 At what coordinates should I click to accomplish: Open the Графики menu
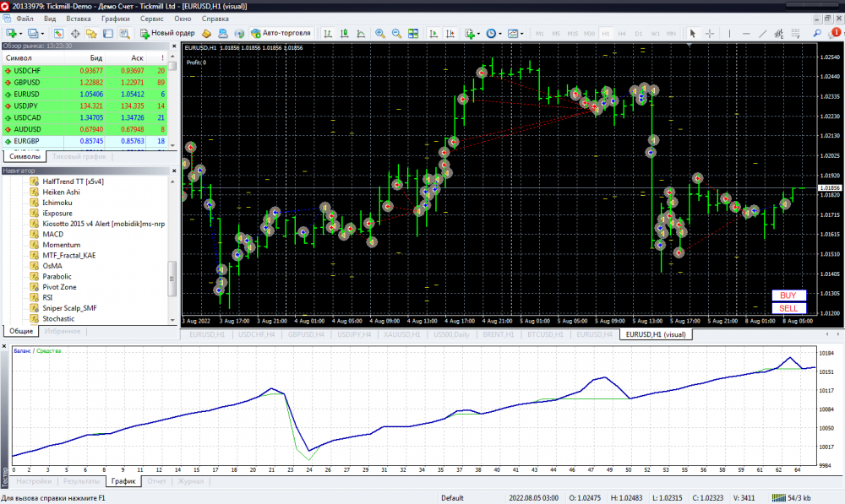pos(115,19)
